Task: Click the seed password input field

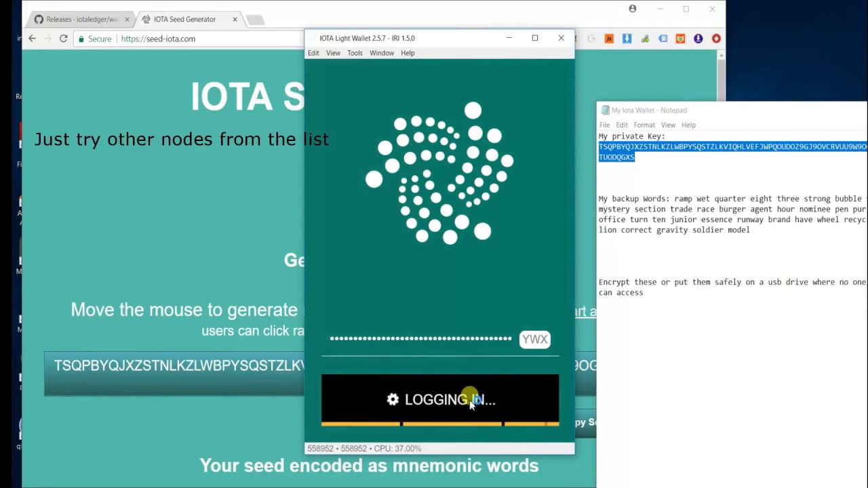Action: click(420, 339)
